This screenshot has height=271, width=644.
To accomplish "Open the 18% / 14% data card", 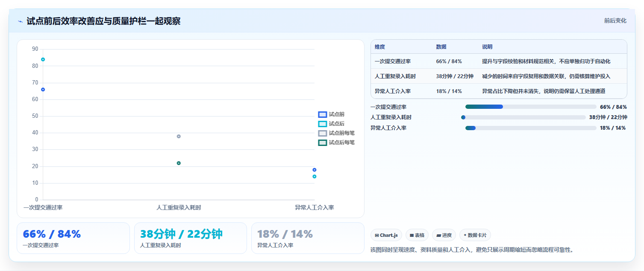I will [308, 238].
